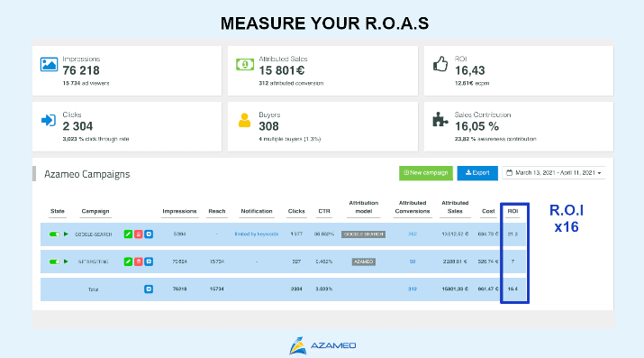Click the green edit icon for GOOGLE-SEARCH campaign
The image size is (644, 358).
coord(128,234)
